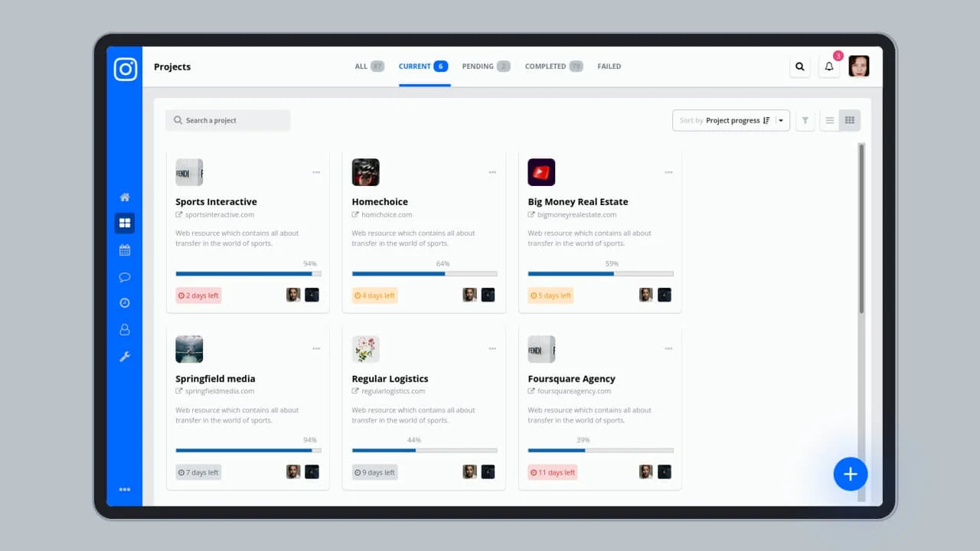This screenshot has width=980, height=551.
Task: Switch to the PENDING tab
Action: (x=479, y=67)
